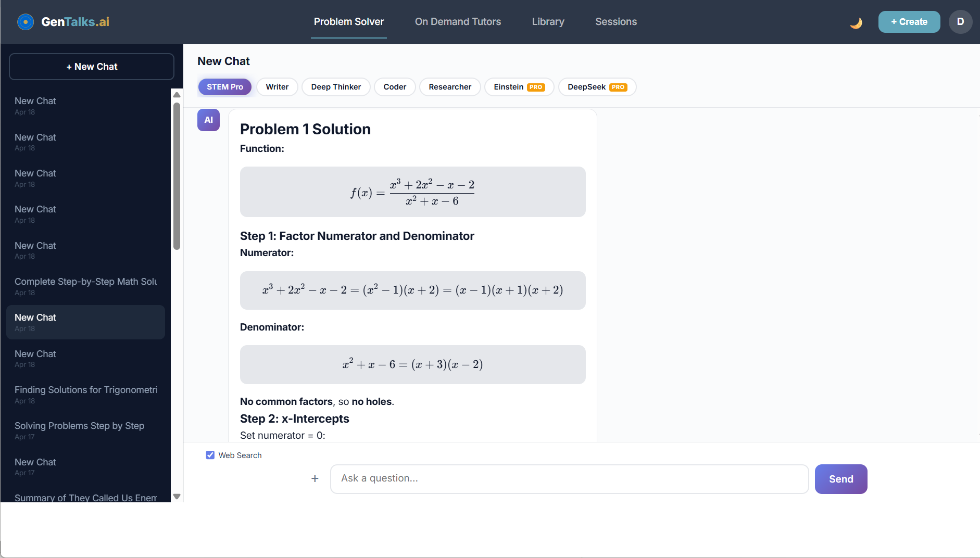Open the Sessions tab
The height and width of the screenshot is (558, 980).
click(616, 22)
